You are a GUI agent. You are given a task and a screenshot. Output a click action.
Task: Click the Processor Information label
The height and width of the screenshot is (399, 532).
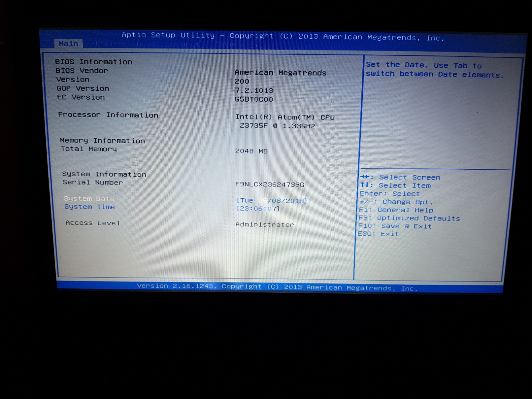point(108,115)
